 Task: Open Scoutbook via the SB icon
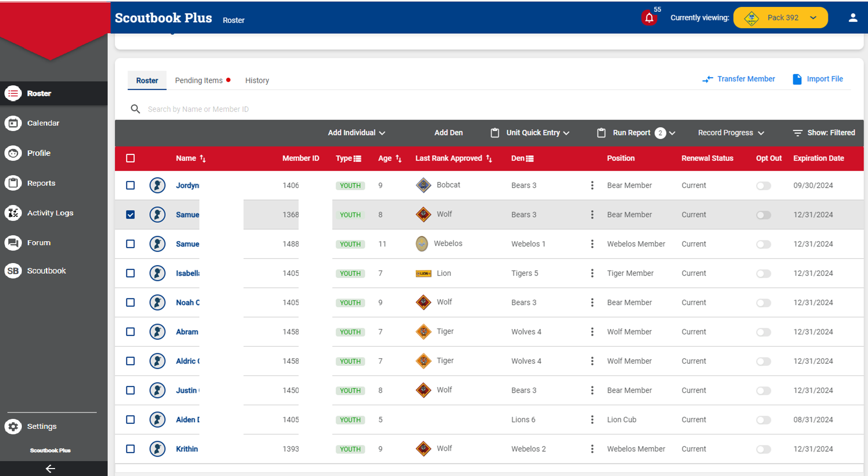pos(13,271)
